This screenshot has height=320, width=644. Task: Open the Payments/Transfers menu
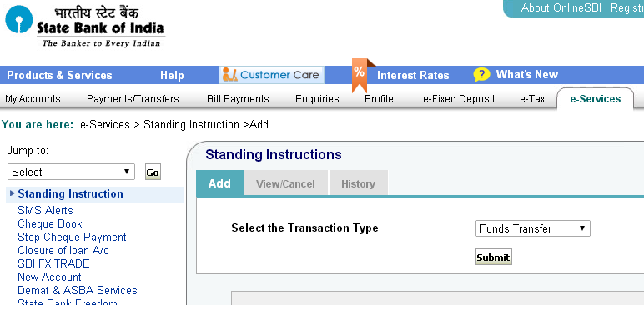click(x=133, y=99)
